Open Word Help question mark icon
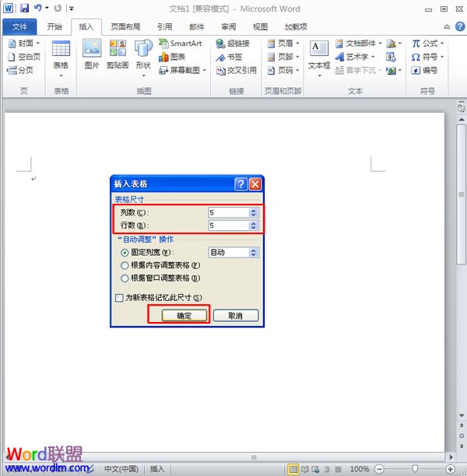Screen dimensions: 467x476 click(x=460, y=26)
